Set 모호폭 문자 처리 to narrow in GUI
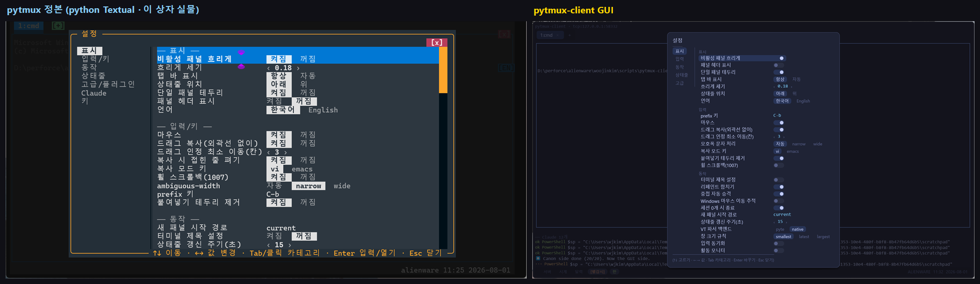The width and height of the screenshot is (980, 284). (799, 144)
